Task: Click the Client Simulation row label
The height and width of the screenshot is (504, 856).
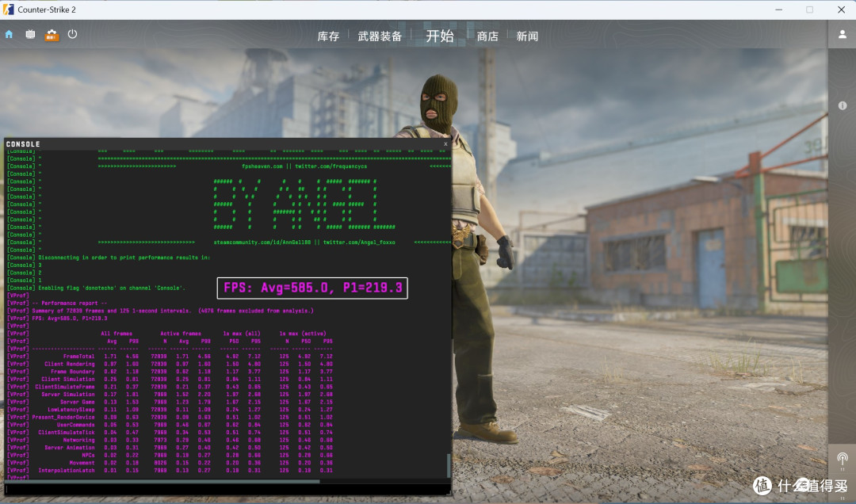Action: 67,380
